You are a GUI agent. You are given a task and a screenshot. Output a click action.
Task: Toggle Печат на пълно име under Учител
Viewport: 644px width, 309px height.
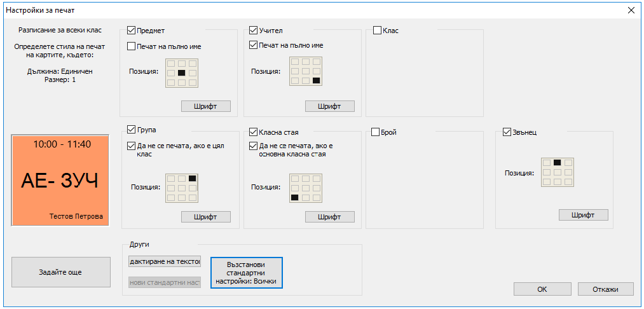point(254,46)
